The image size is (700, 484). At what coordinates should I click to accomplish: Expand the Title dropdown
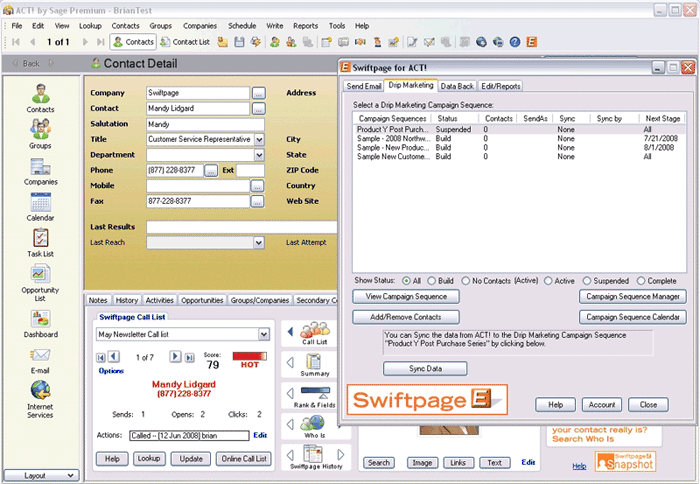(x=259, y=140)
